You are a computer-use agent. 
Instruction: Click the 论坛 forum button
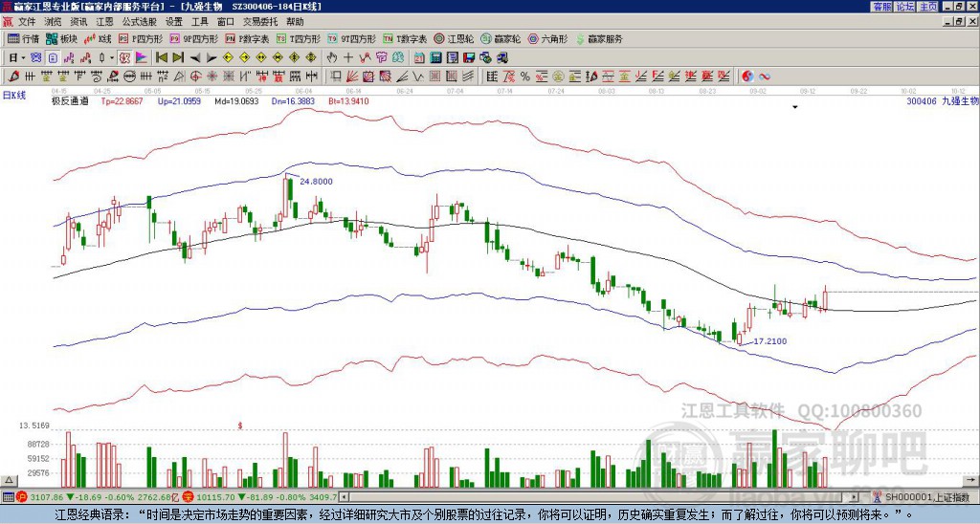pos(904,7)
